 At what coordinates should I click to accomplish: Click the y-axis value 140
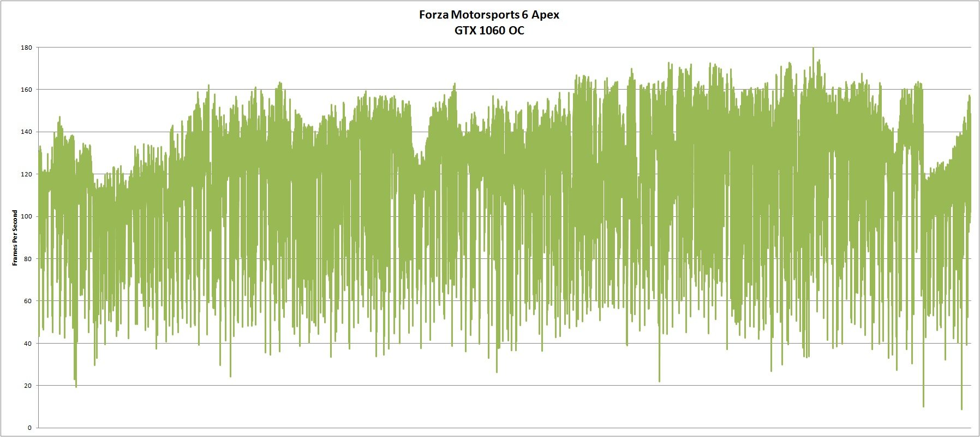coord(26,132)
